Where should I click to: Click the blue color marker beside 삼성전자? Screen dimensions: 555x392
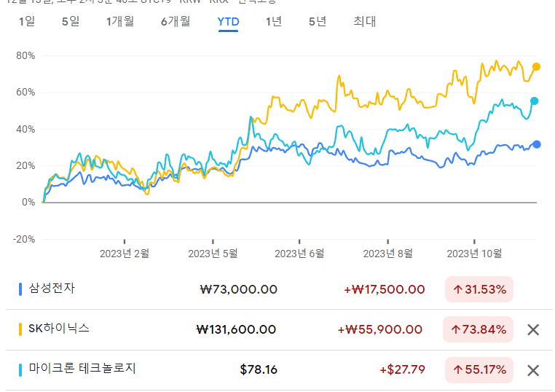click(20, 289)
